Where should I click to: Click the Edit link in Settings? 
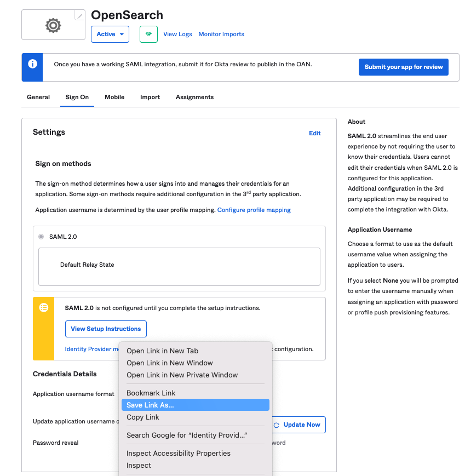click(314, 133)
